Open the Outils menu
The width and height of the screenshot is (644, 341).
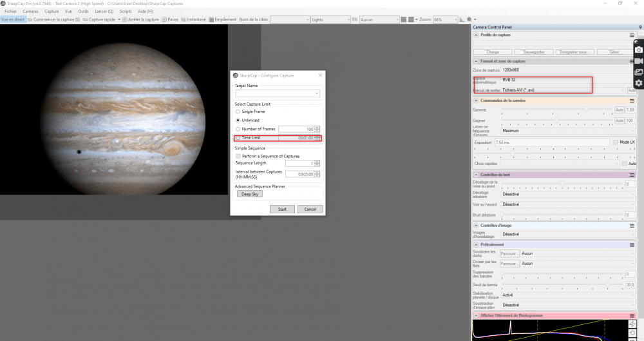[x=83, y=12]
